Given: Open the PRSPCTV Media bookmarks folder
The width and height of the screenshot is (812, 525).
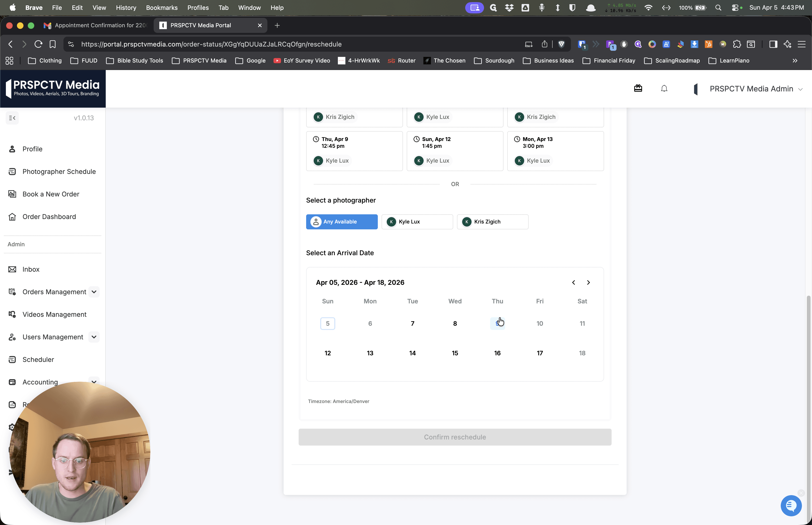Looking at the screenshot, I should (x=199, y=61).
